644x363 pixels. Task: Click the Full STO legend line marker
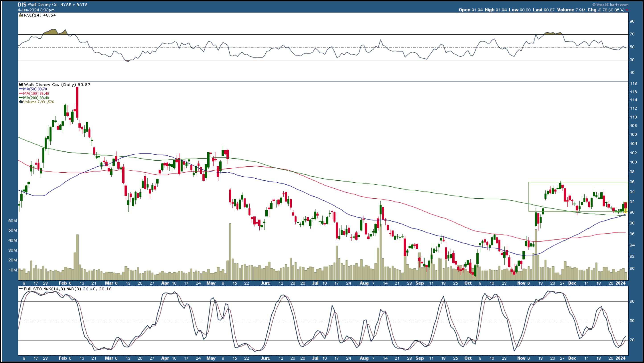click(21, 289)
